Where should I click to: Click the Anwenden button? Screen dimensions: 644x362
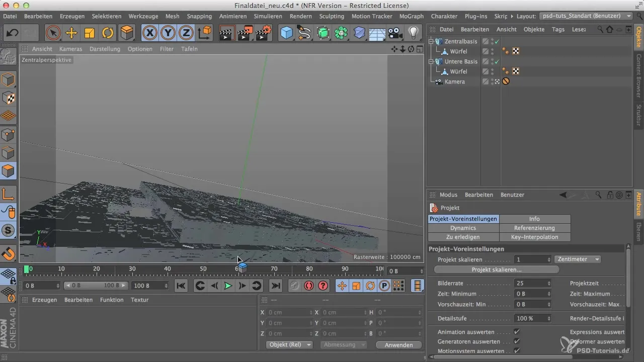398,345
